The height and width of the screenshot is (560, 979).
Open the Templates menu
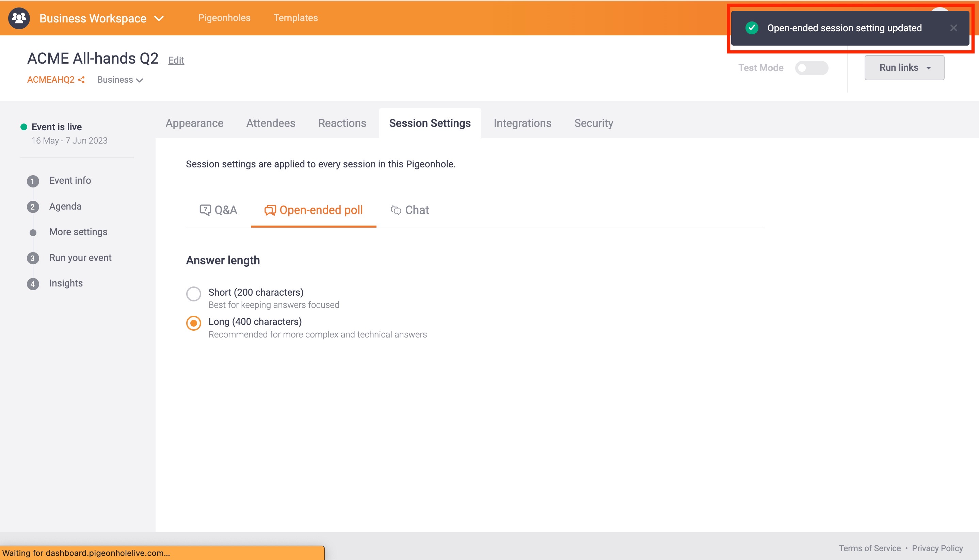click(x=295, y=18)
